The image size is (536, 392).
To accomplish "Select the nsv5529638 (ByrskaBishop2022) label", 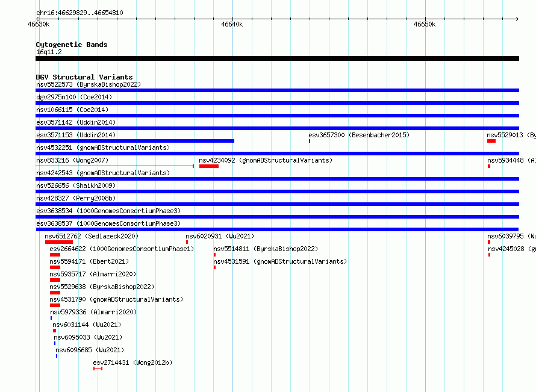I will coord(102,287).
